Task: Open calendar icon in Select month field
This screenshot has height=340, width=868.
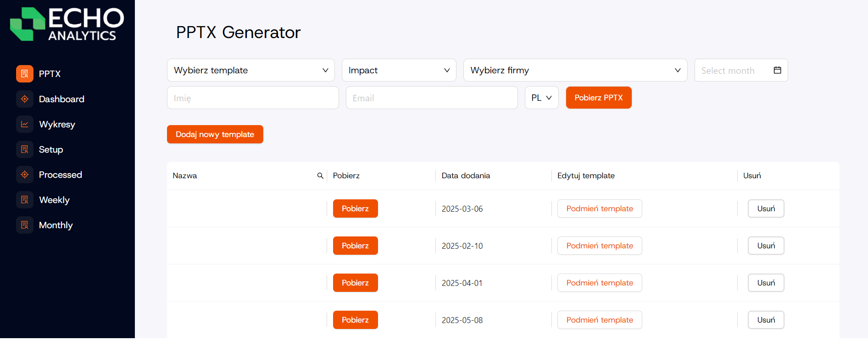Action: tap(777, 70)
